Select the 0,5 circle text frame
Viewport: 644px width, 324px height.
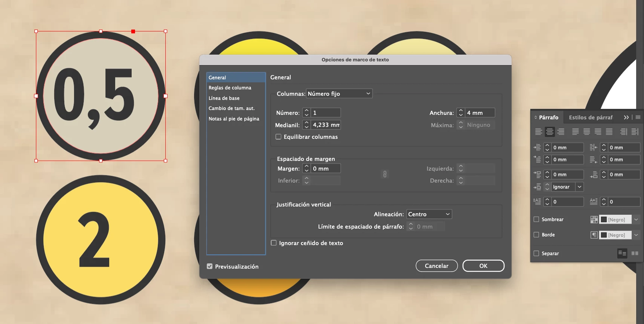(x=101, y=96)
